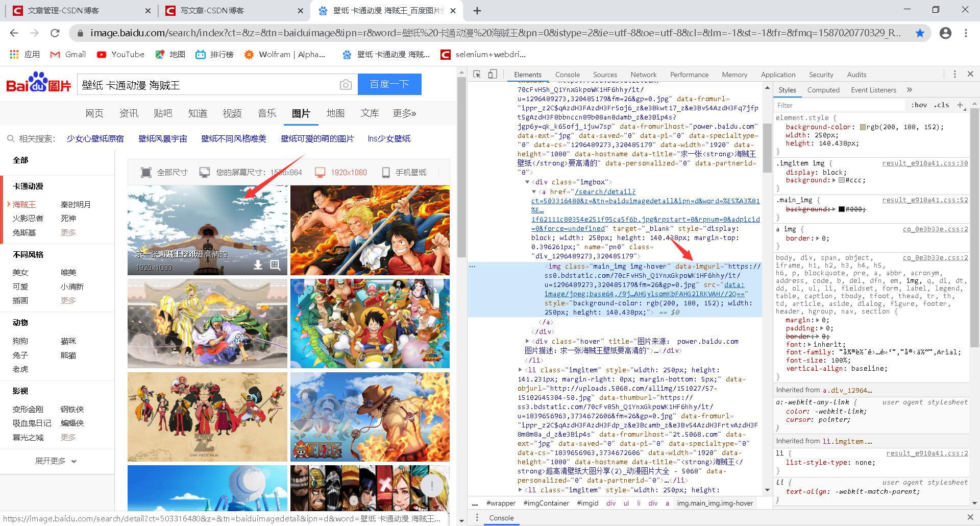Screen dimensions: 980x526
Task: Switch to the 资讯 tab
Action: 129,113
